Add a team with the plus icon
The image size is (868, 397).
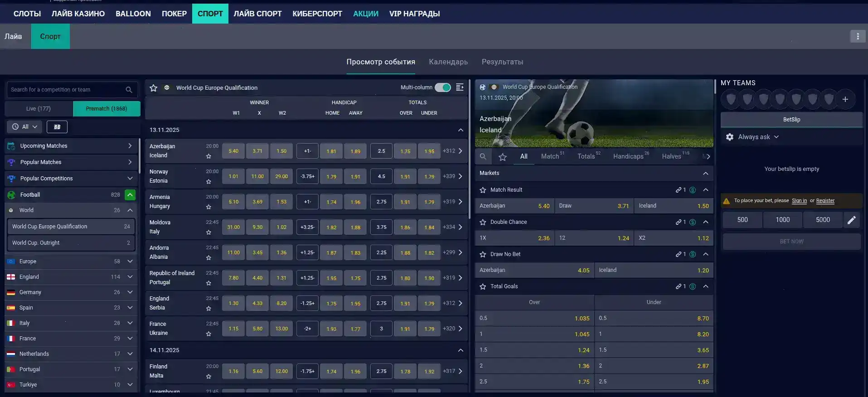coord(845,99)
